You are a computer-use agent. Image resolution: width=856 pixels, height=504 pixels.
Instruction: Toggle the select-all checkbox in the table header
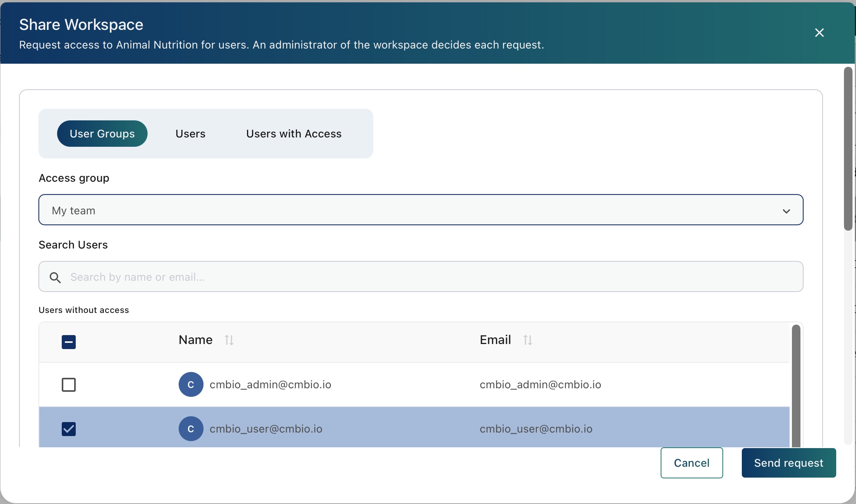click(69, 342)
